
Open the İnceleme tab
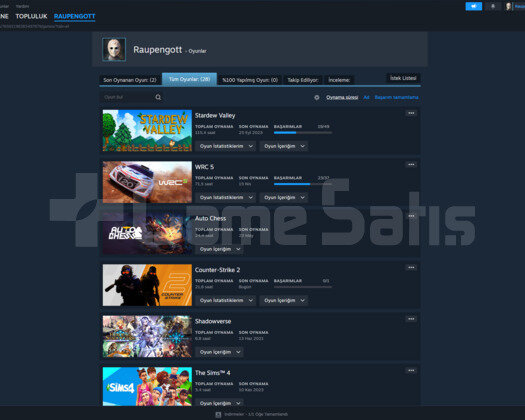tap(339, 80)
